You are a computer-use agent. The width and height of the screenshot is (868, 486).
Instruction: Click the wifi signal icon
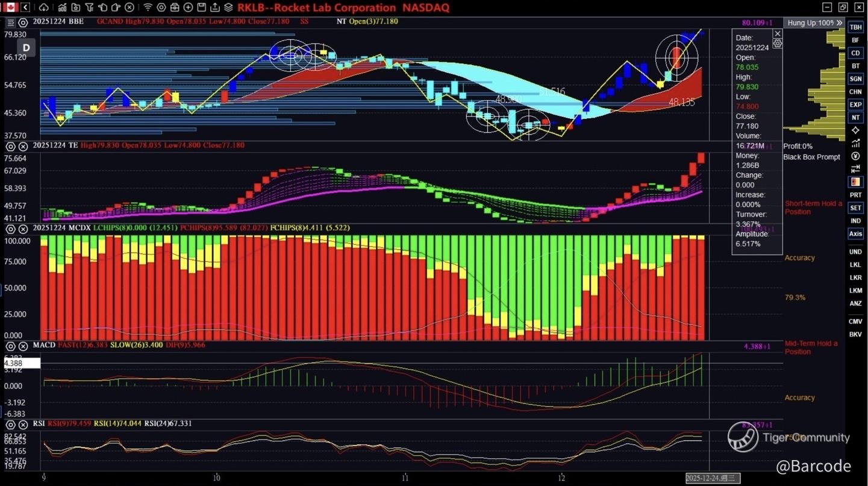[148, 7]
